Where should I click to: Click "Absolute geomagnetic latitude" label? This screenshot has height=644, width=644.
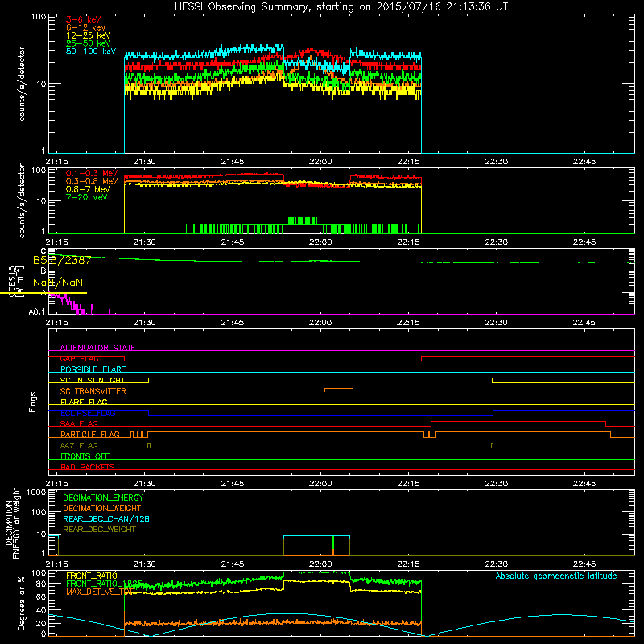pos(556,576)
